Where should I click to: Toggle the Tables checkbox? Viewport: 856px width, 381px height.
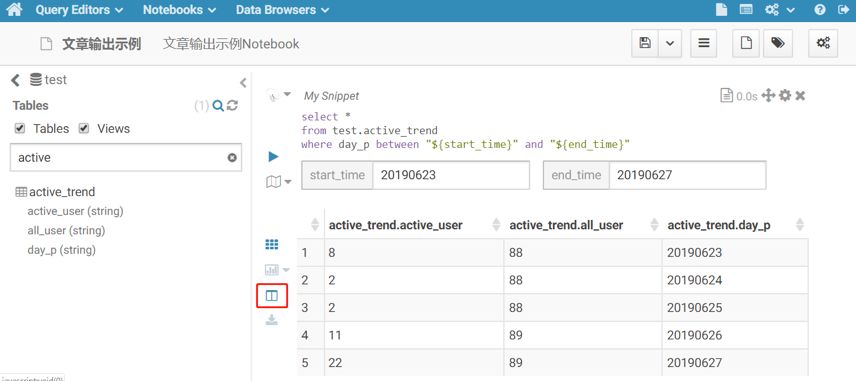click(20, 128)
